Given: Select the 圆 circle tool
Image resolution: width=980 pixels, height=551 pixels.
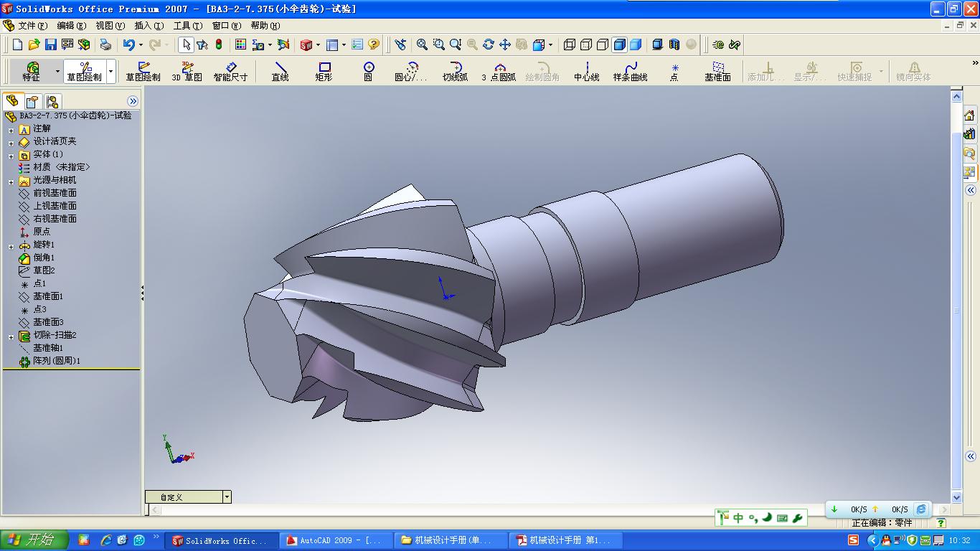Looking at the screenshot, I should click(368, 71).
